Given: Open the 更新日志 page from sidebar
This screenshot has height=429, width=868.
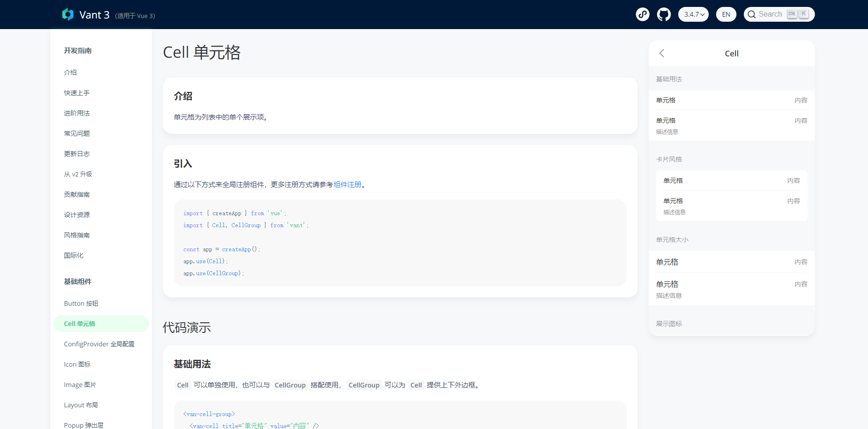Looking at the screenshot, I should [77, 154].
